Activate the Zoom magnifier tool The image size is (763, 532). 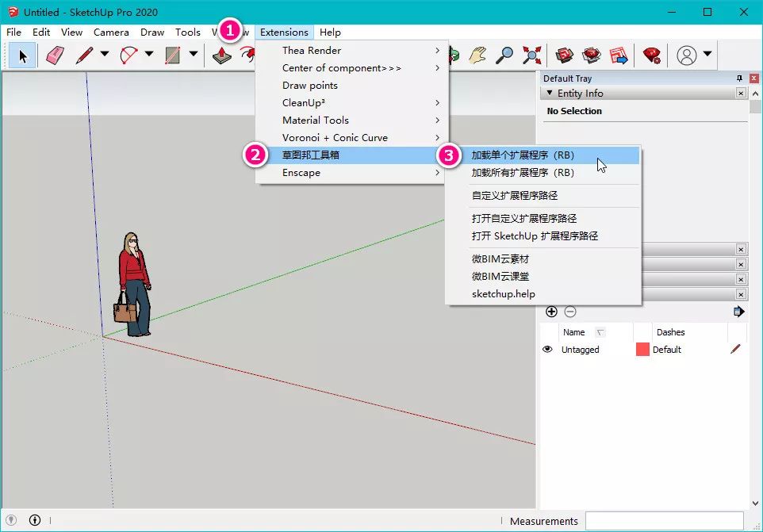tap(504, 55)
